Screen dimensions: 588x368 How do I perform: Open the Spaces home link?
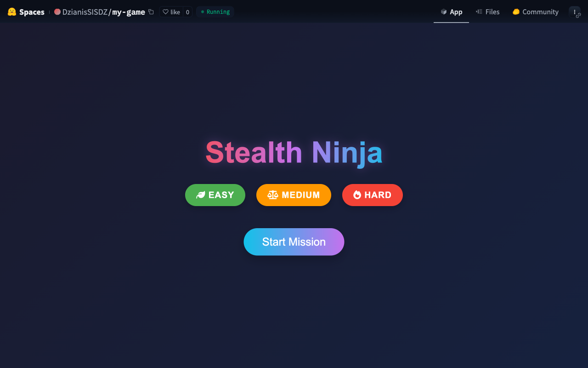coord(31,12)
